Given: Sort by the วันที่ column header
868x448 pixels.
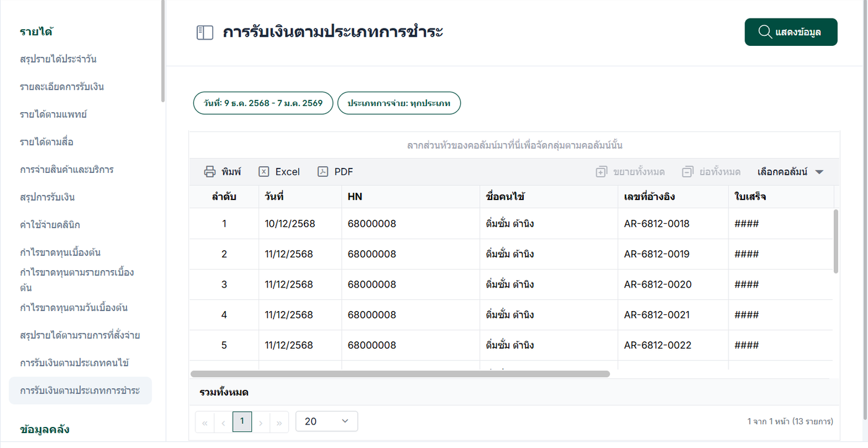Looking at the screenshot, I should pyautogui.click(x=300, y=197).
